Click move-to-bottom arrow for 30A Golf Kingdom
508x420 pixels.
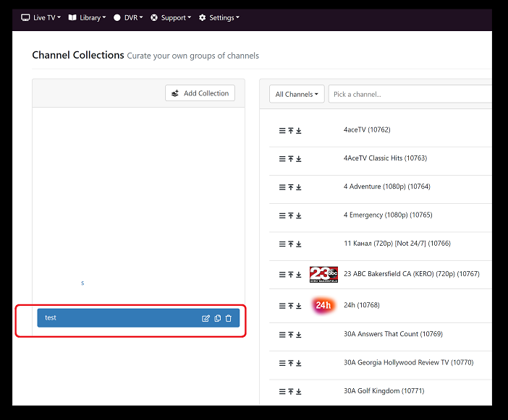pos(299,392)
